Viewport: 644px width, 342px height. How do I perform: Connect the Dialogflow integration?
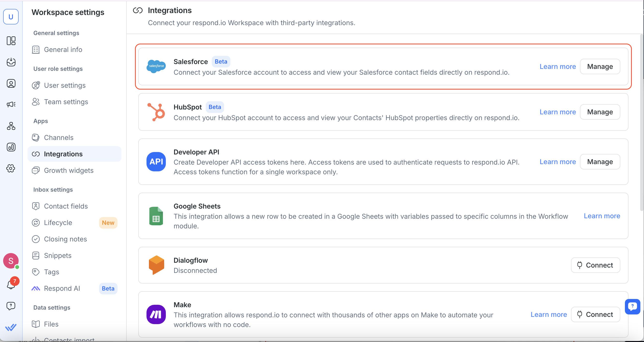595,265
